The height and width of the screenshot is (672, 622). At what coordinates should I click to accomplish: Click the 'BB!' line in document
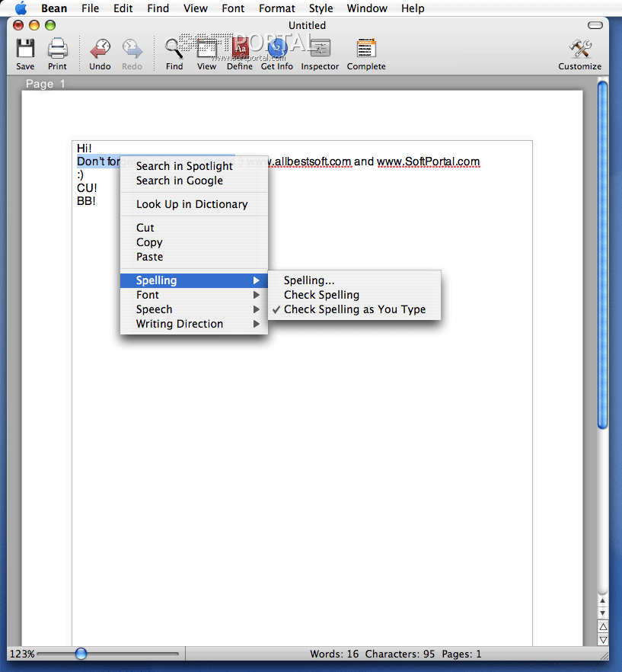[x=86, y=201]
